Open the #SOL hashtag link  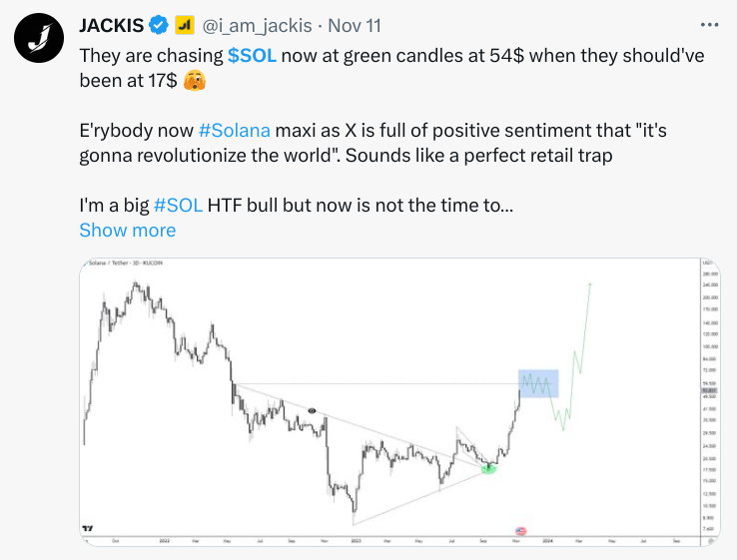(180, 206)
